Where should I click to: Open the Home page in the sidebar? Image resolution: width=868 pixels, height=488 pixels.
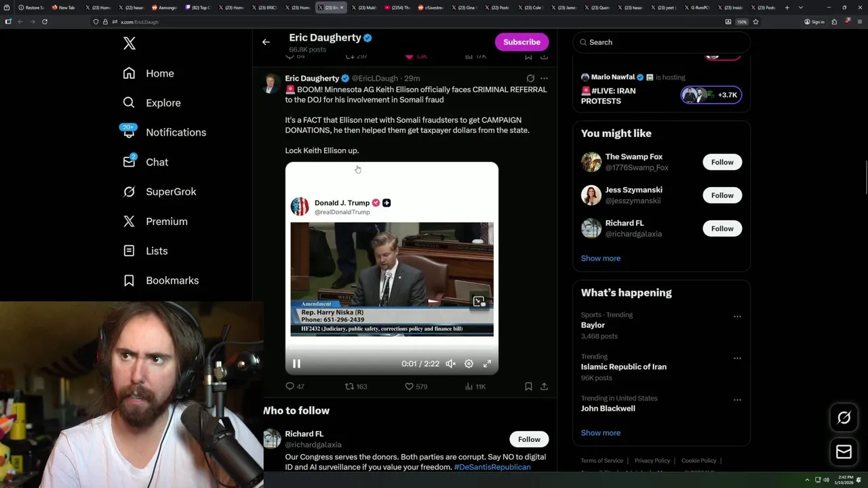tap(149, 73)
